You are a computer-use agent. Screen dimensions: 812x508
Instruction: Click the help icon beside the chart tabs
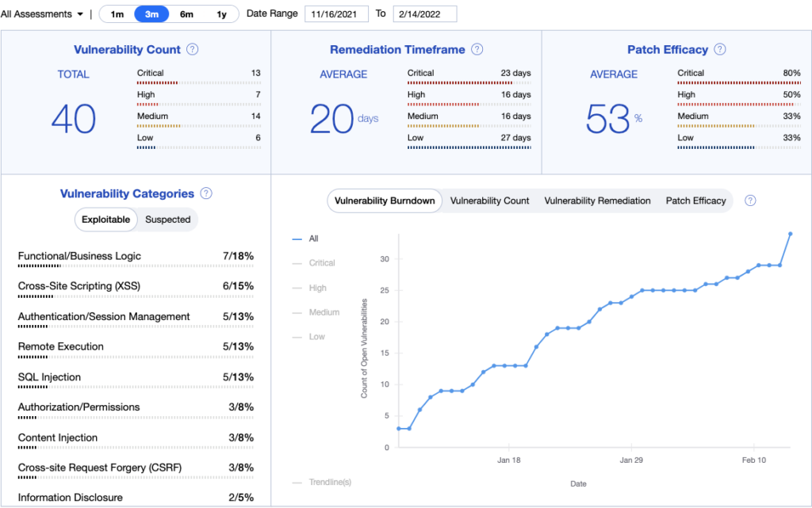coord(749,201)
